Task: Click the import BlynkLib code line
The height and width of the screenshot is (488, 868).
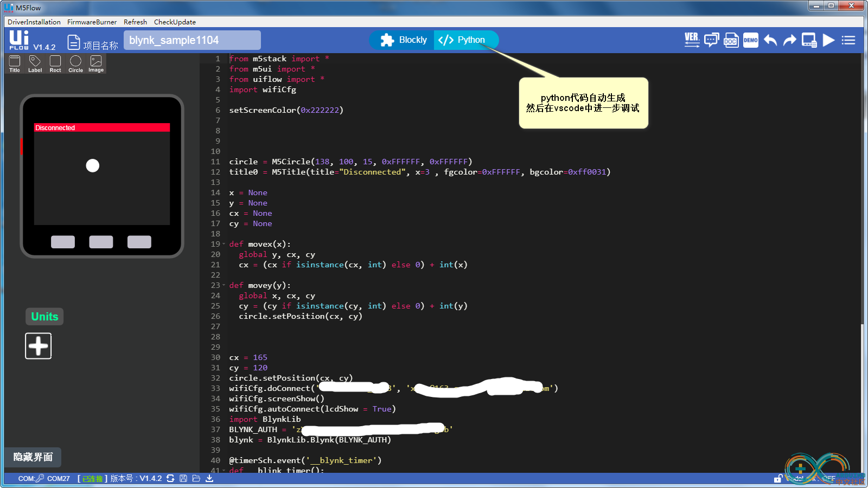Action: tap(265, 419)
